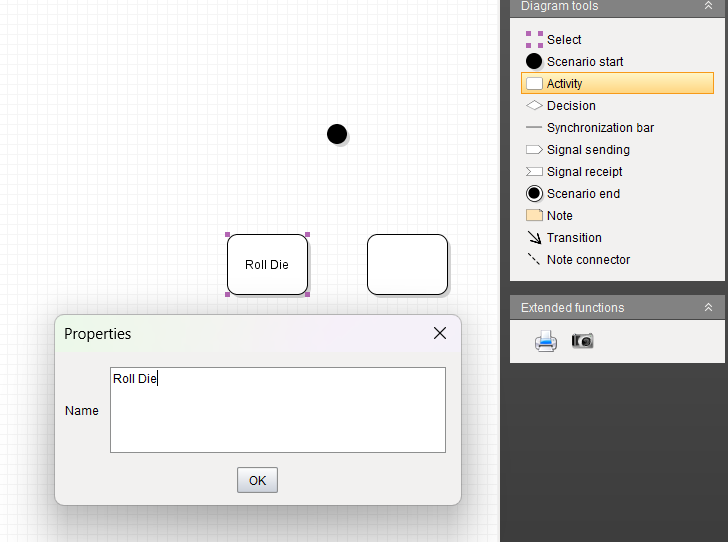Click the printer icon in Extended functions
Screen dimensions: 728x542
tap(546, 341)
